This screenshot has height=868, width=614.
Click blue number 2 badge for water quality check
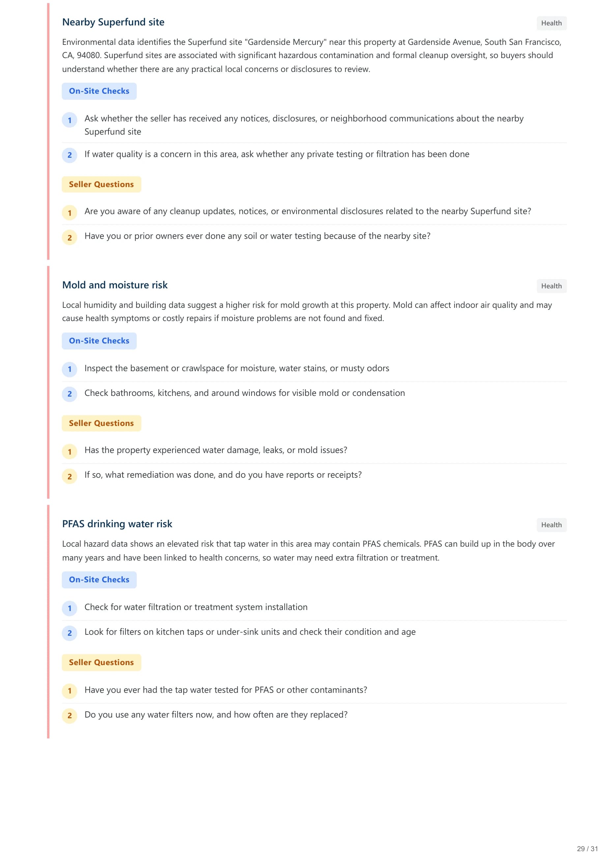(x=70, y=155)
